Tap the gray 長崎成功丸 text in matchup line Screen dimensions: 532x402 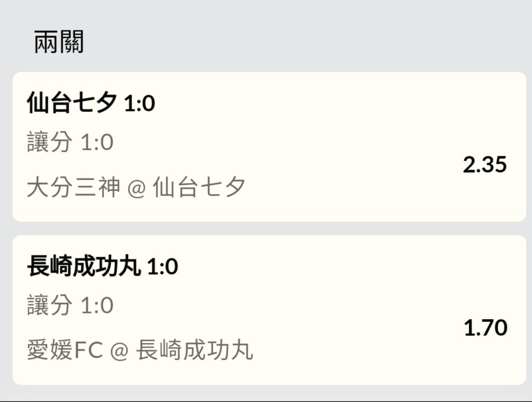click(195, 350)
